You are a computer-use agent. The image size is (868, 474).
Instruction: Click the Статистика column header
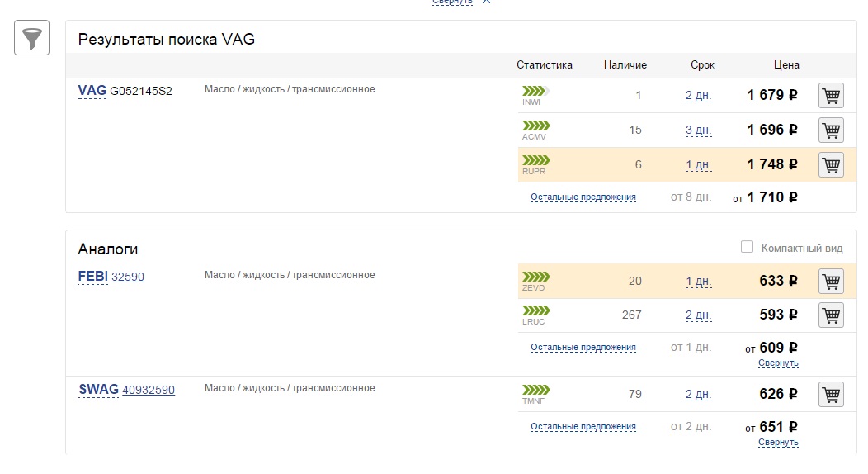coord(545,64)
